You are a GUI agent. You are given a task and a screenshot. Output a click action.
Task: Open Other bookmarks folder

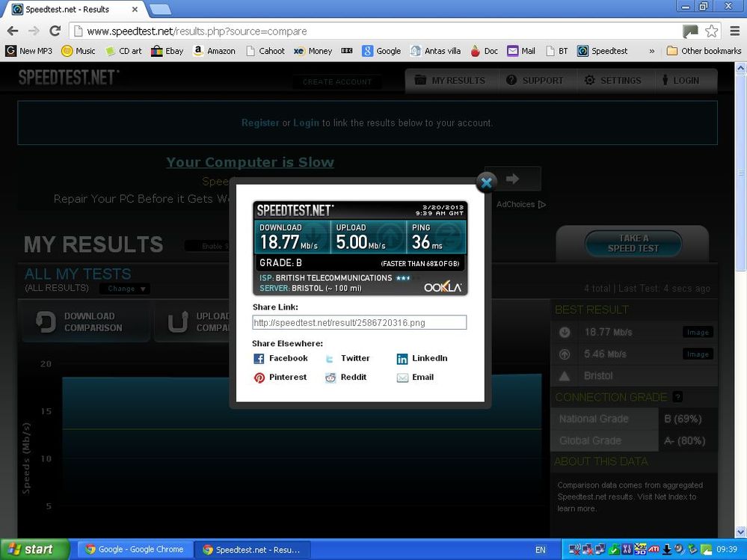(704, 51)
